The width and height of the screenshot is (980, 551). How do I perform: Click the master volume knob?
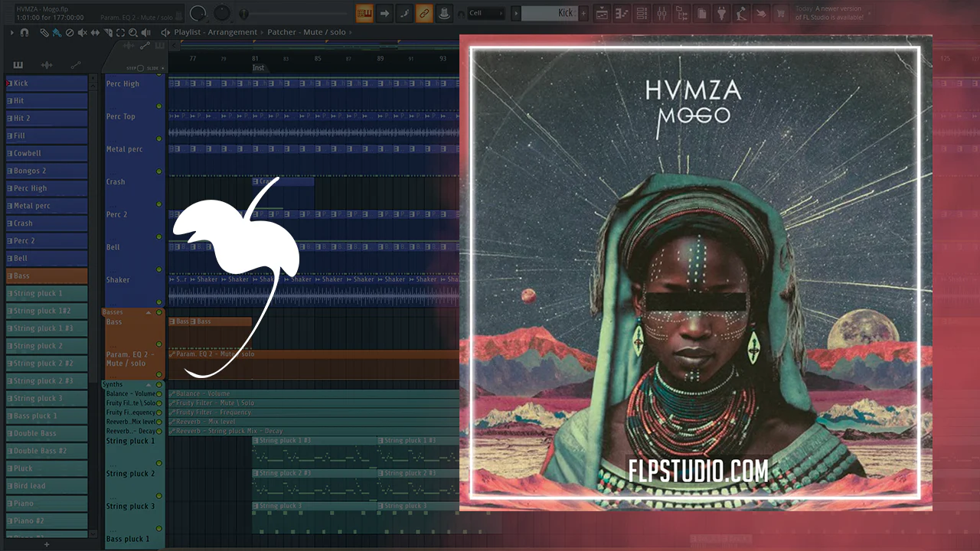pos(198,13)
